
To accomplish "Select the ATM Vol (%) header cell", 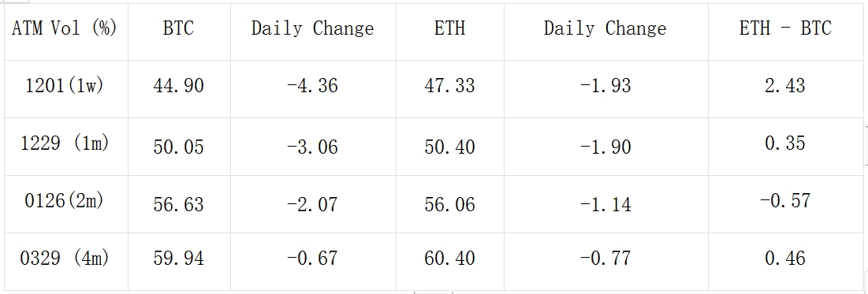I will point(66,32).
